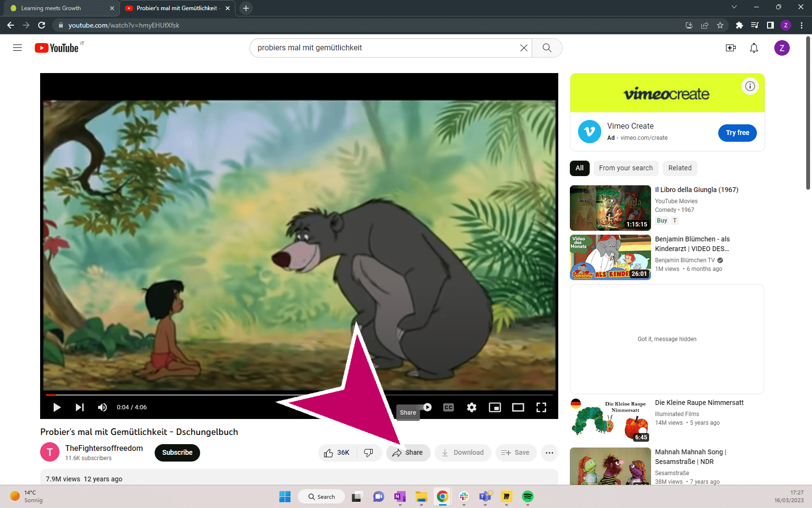Go back in browser history
The image size is (812, 508).
(x=11, y=25)
